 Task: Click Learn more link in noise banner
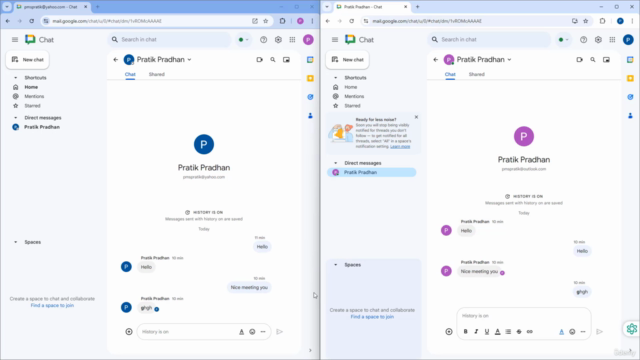pos(400,147)
